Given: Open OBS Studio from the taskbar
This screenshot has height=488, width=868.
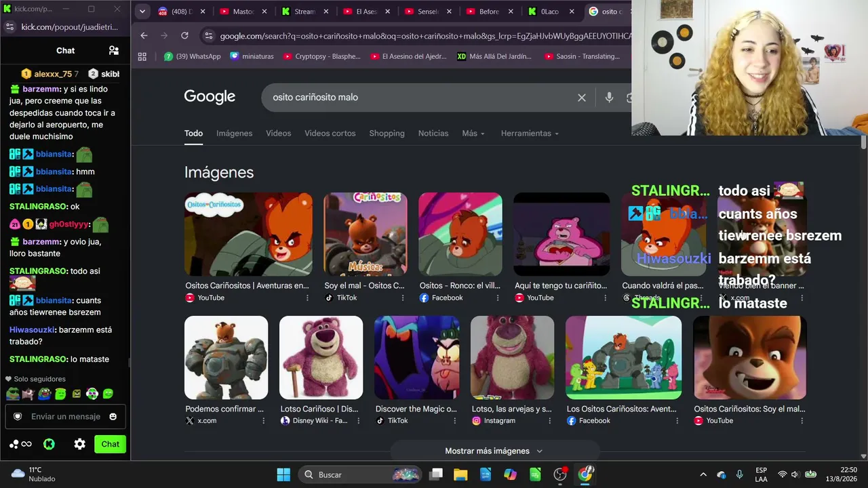Looking at the screenshot, I should [560, 474].
